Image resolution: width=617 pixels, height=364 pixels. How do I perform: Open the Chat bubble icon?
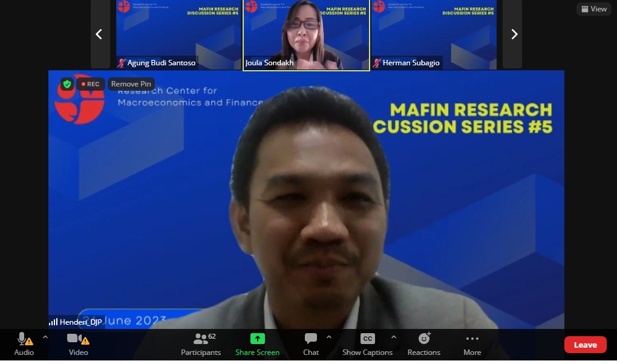point(311,339)
